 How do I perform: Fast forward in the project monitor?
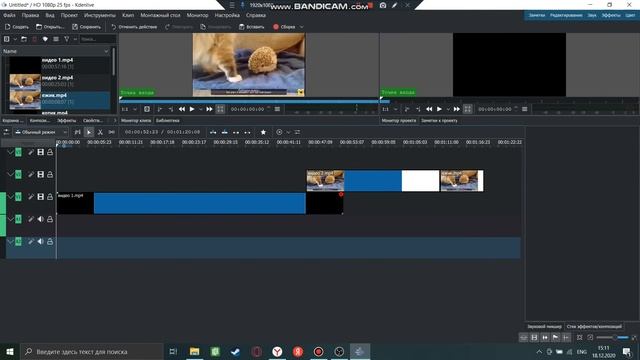[x=456, y=109]
